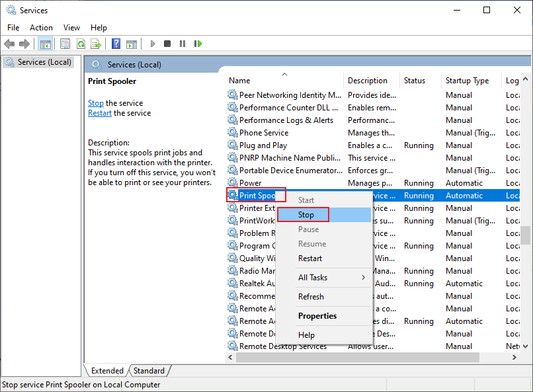Open the Action menu

[x=41, y=27]
